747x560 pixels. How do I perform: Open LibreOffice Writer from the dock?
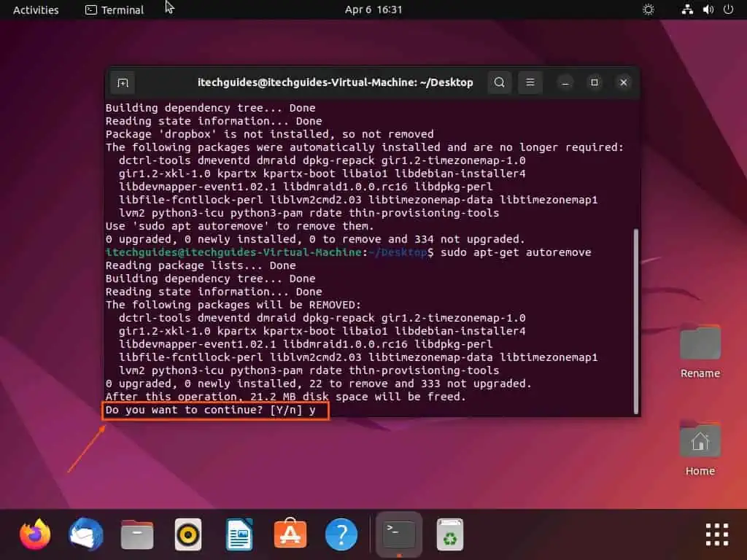(239, 534)
